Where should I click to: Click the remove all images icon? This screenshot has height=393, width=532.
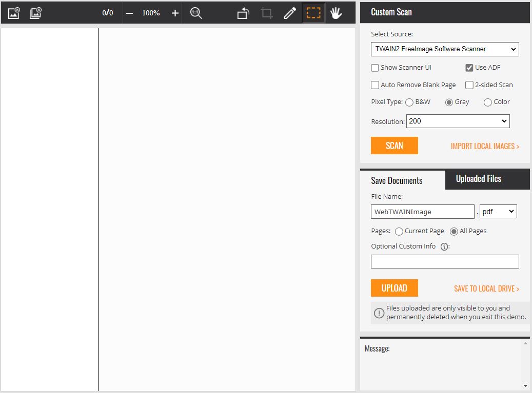point(34,12)
